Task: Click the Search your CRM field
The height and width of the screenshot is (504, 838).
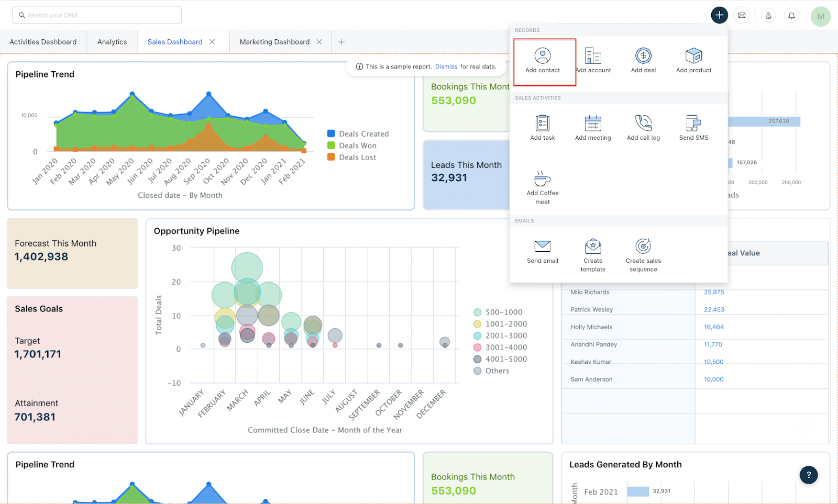Action: point(97,15)
